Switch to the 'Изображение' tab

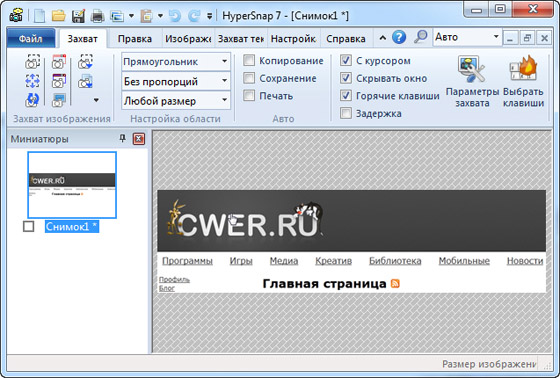point(188,39)
